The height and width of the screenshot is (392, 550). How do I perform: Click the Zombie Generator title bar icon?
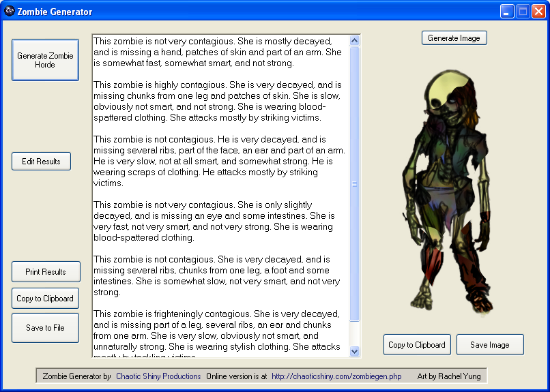pyautogui.click(x=10, y=11)
